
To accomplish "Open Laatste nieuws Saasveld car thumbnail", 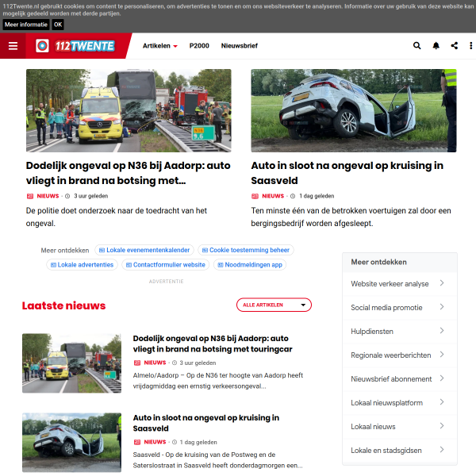I will (71, 443).
